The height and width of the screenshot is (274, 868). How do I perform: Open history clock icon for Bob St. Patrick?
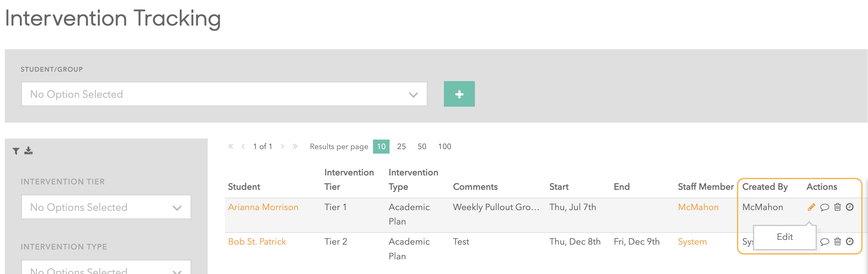[850, 241]
